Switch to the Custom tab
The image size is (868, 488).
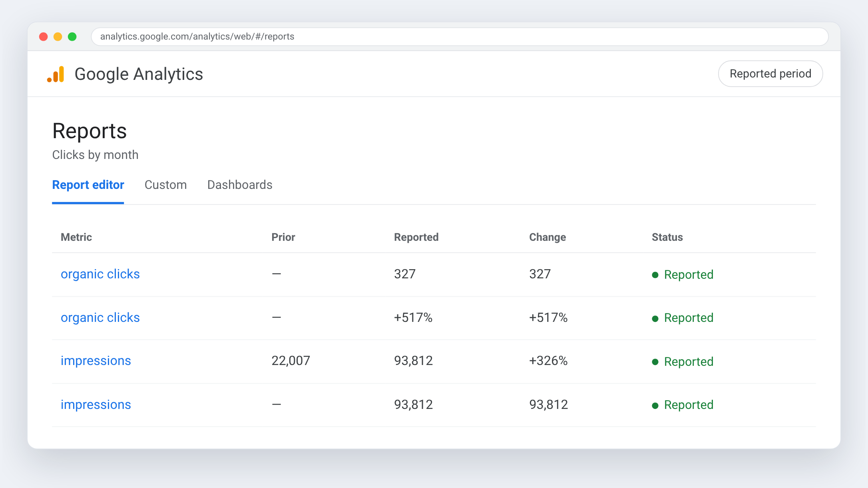(x=165, y=185)
